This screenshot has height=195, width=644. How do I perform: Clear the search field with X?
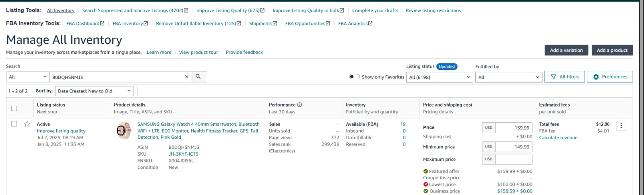click(186, 77)
